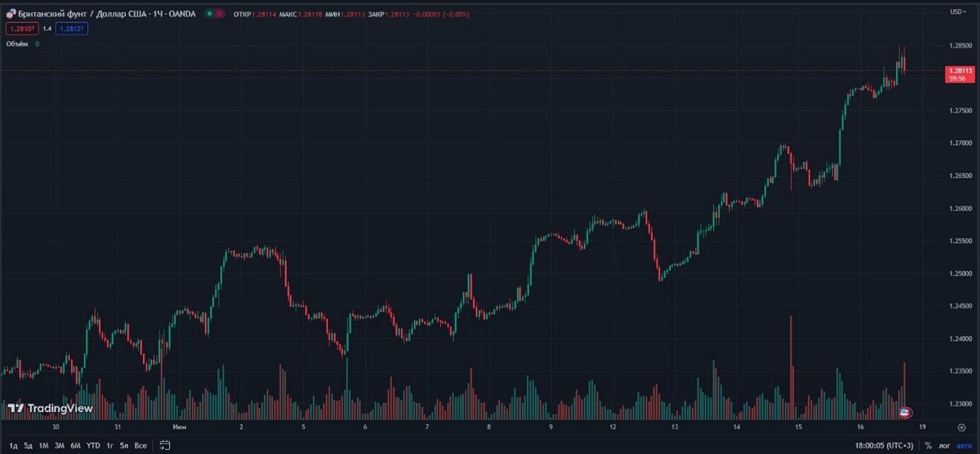
Task: Click the TradingView logo
Action: click(x=50, y=409)
